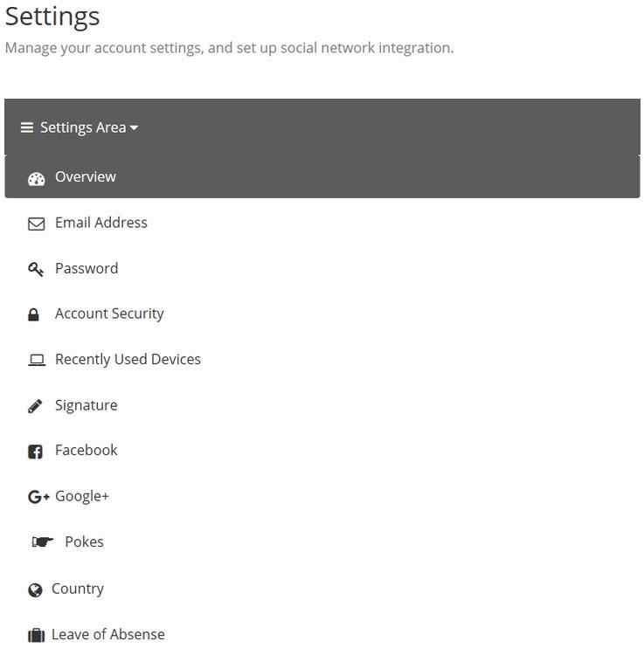Open the Email Address settings
This screenshot has width=644, height=655.
point(101,223)
